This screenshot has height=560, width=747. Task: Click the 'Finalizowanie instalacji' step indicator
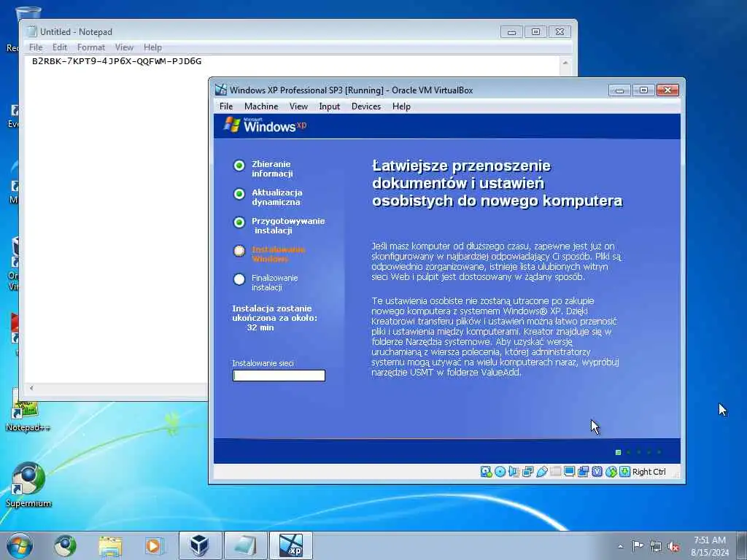239,279
